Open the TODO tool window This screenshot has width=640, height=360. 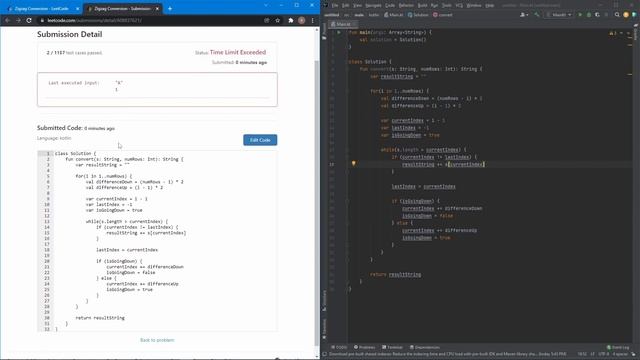[x=340, y=347]
